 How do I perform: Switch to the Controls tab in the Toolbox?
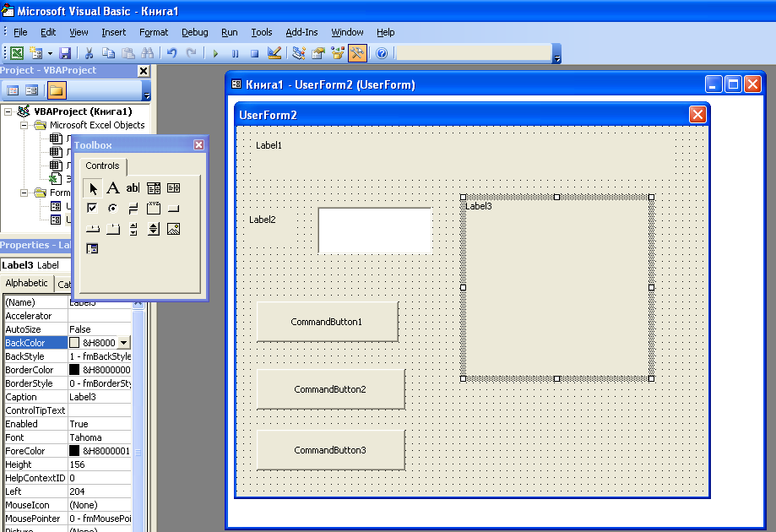(x=102, y=166)
